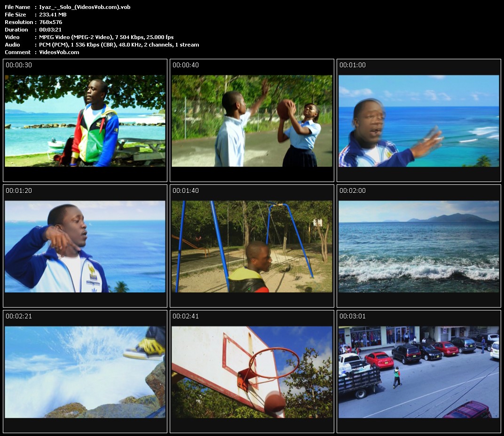Click the thumbnail stamped 00:01:20
This screenshot has height=436, width=504.
coord(85,246)
